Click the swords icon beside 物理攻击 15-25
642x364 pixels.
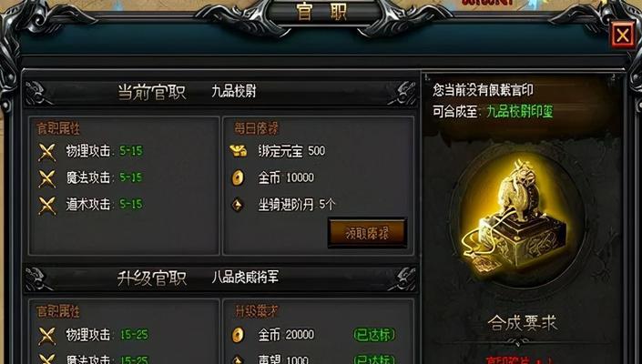[46, 336]
